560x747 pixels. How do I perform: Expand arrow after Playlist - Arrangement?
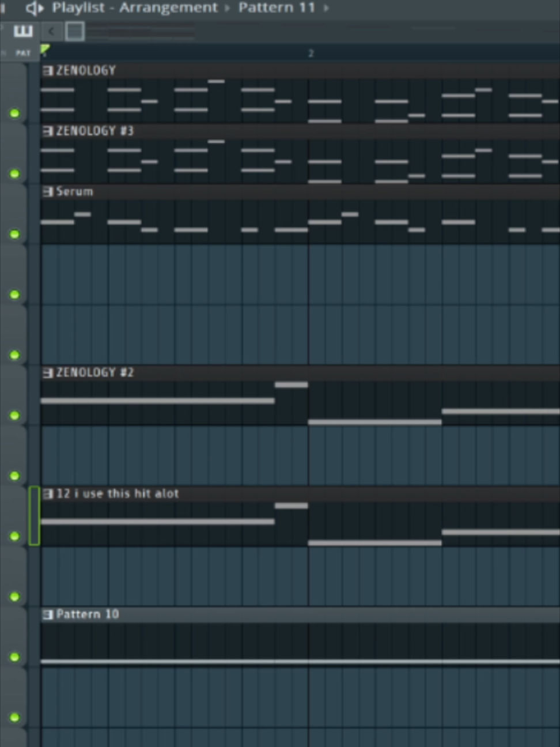[x=227, y=8]
